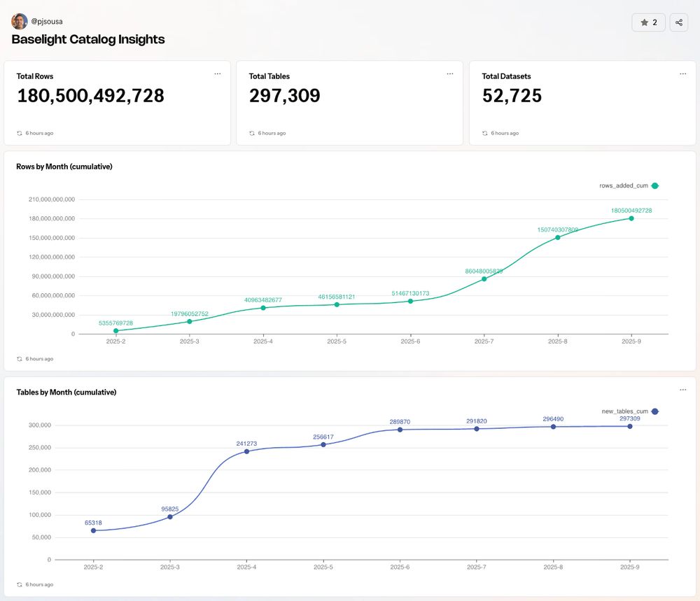
Task: Click refresh icon under Tables by Month chart
Action: click(x=20, y=585)
